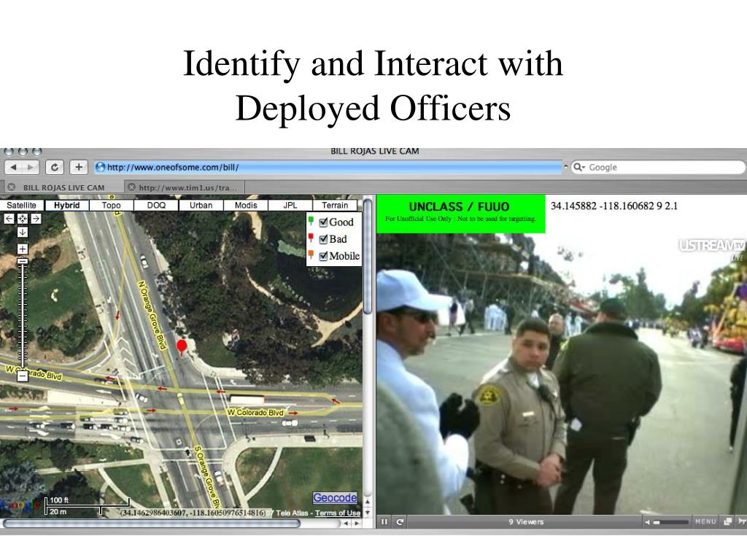
Task: Select Topo map type
Action: (x=111, y=205)
